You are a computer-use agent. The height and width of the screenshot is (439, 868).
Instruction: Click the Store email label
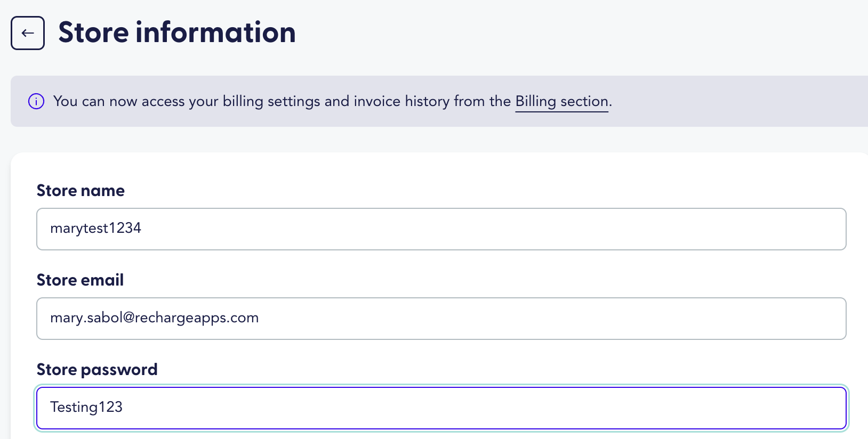click(80, 280)
